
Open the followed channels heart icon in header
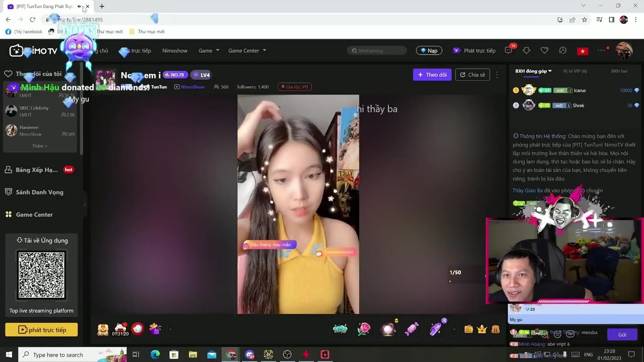pyautogui.click(x=544, y=50)
